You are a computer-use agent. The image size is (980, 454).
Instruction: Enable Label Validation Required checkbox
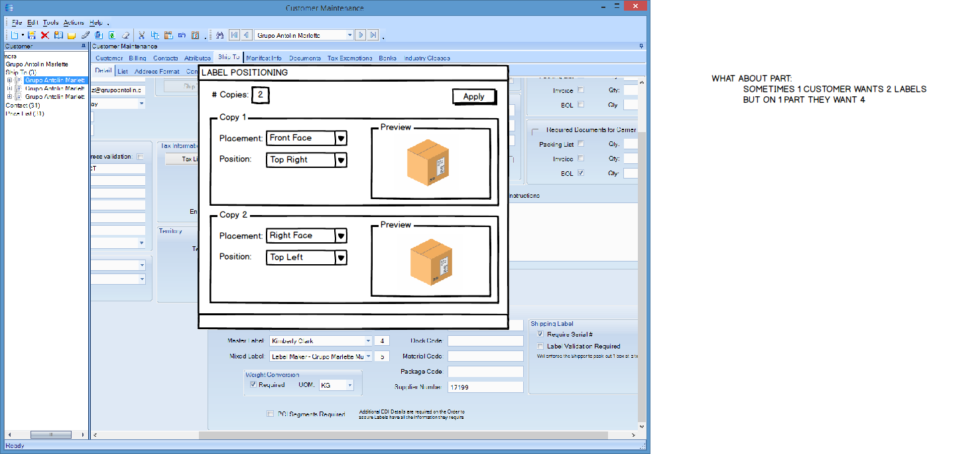point(540,346)
